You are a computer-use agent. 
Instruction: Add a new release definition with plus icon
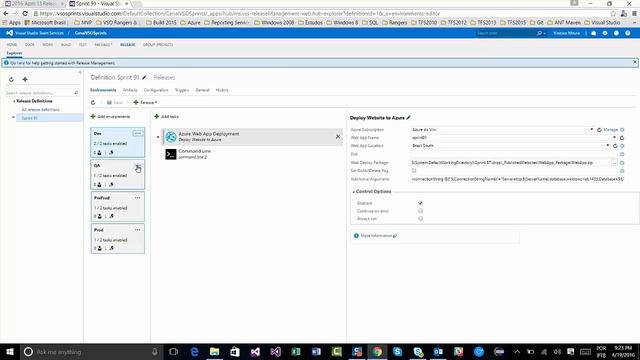click(25, 79)
